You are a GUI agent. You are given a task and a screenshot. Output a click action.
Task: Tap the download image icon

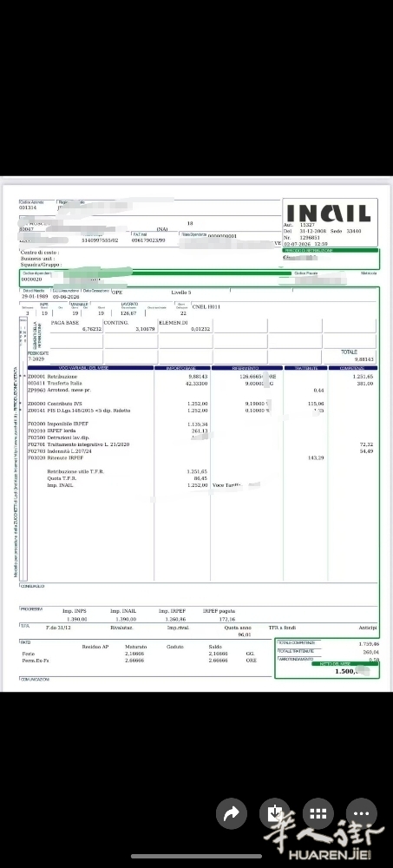point(274,813)
